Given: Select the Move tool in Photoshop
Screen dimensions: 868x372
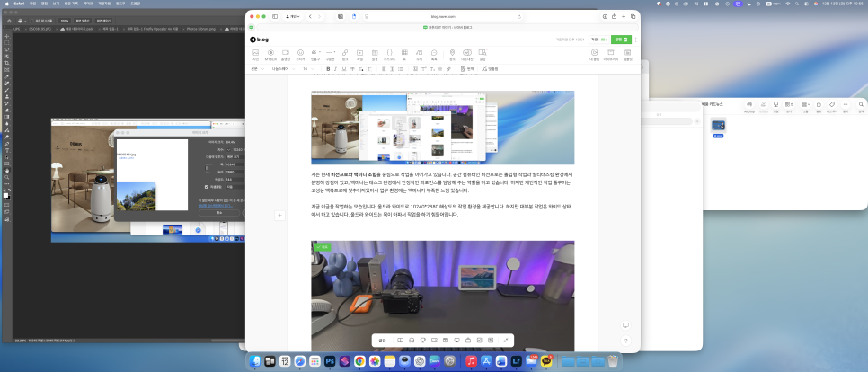Looking at the screenshot, I should click(x=6, y=37).
